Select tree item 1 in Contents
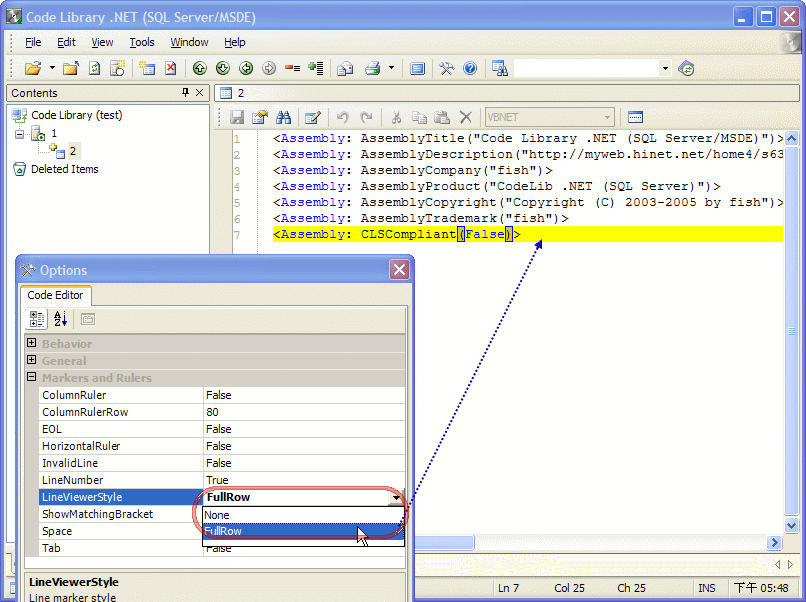The width and height of the screenshot is (806, 602). point(54,134)
